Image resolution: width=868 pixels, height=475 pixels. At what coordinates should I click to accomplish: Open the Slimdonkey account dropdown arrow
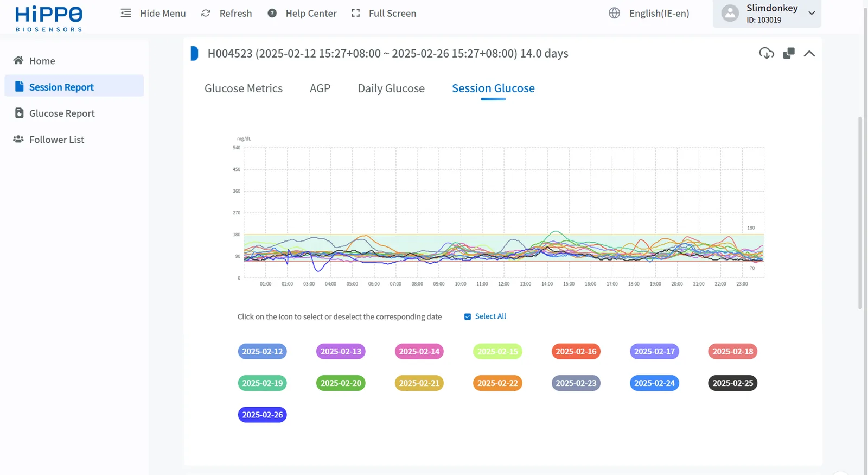pyautogui.click(x=812, y=13)
